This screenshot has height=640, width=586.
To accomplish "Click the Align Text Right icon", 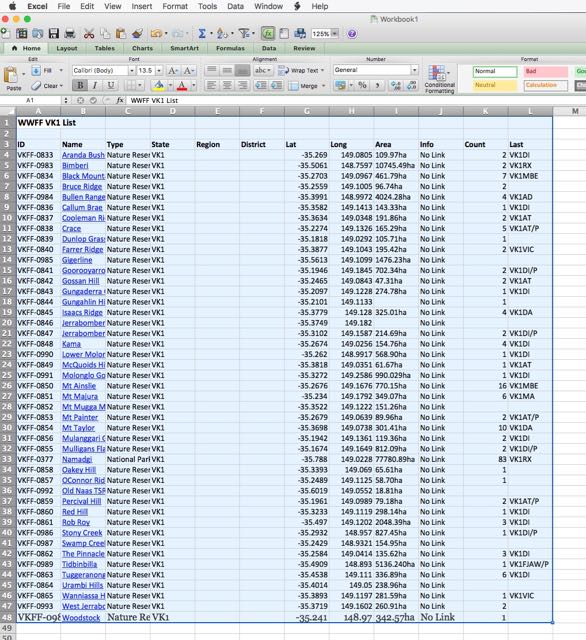I will (x=242, y=85).
